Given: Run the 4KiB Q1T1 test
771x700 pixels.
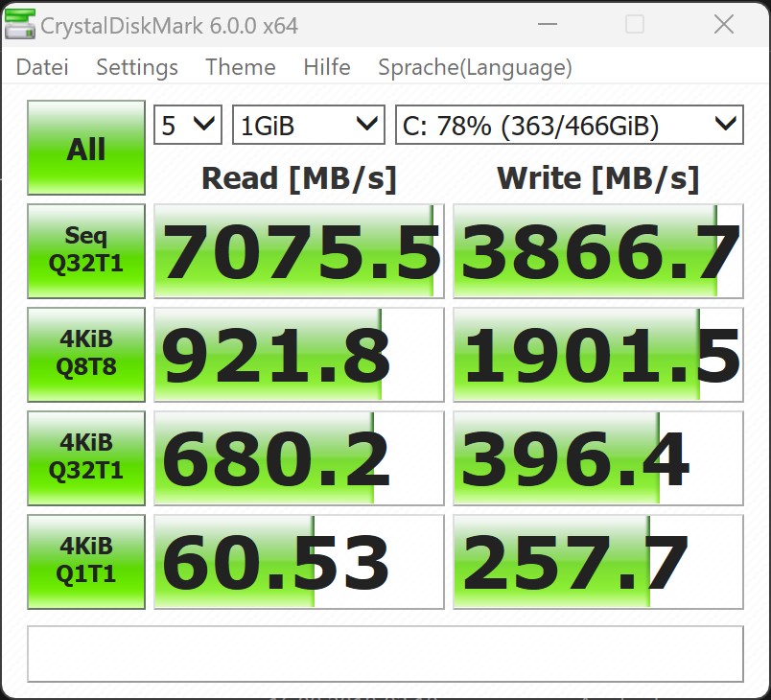Looking at the screenshot, I should pos(86,562).
